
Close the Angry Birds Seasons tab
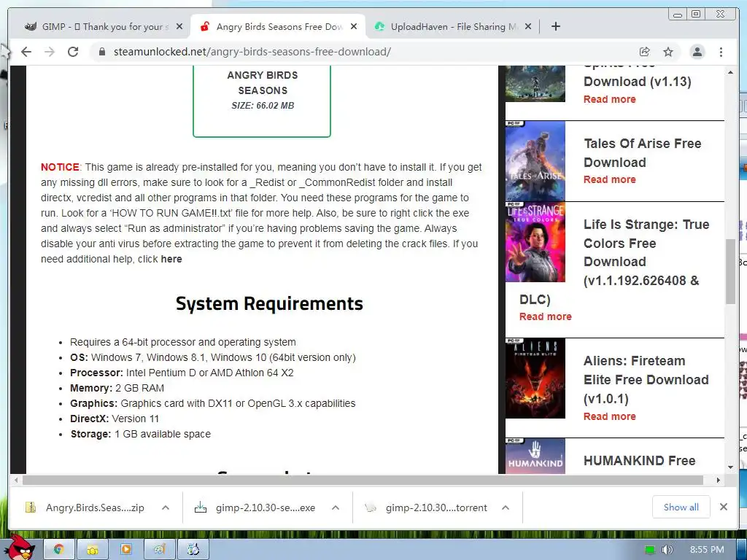pos(354,27)
